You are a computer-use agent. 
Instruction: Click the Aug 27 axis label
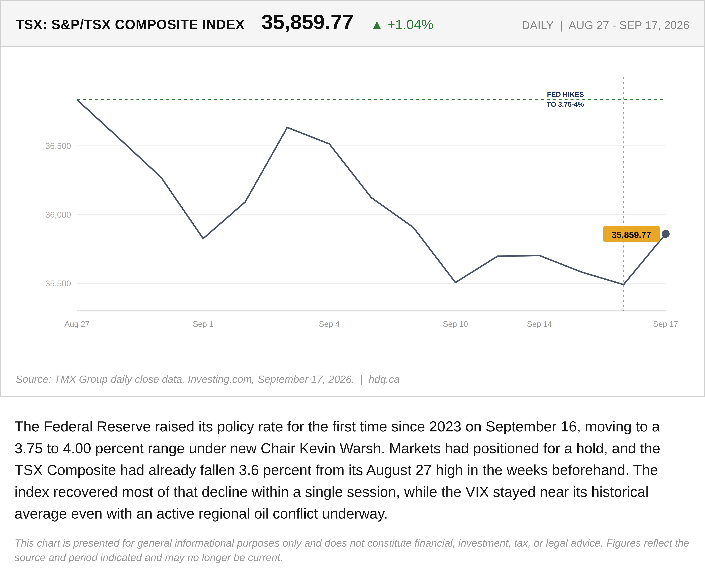pos(77,324)
